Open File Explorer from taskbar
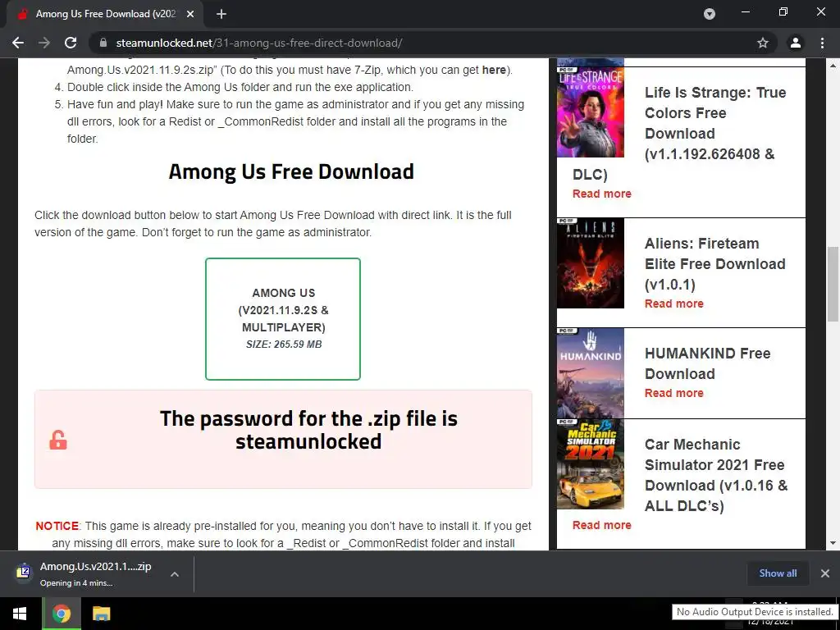Viewport: 840px width, 630px height. point(101,614)
